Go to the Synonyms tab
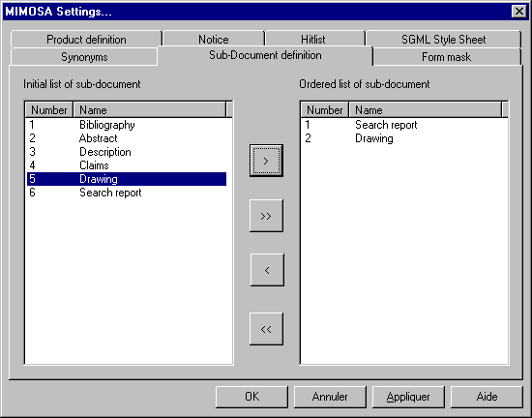This screenshot has width=532, height=418. [84, 57]
